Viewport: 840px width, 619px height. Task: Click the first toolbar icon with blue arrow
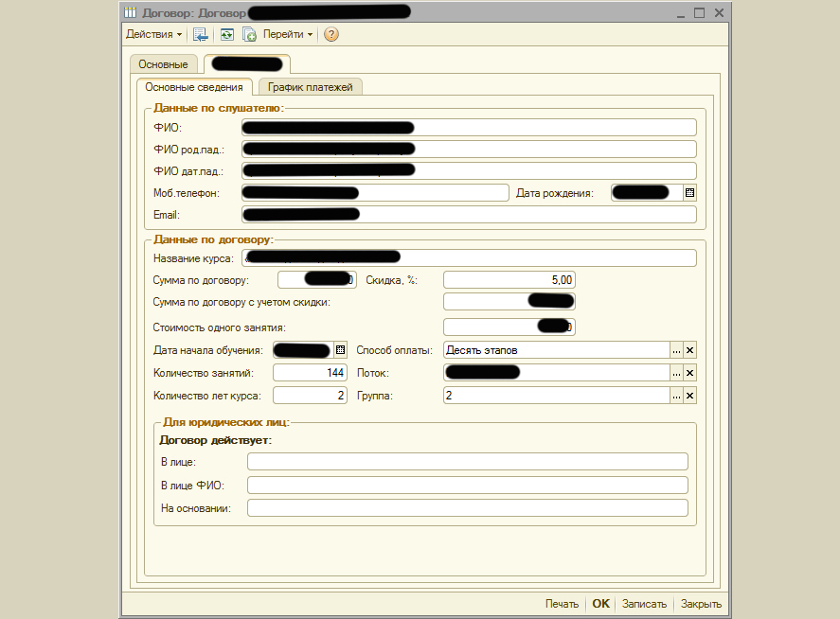coord(200,34)
